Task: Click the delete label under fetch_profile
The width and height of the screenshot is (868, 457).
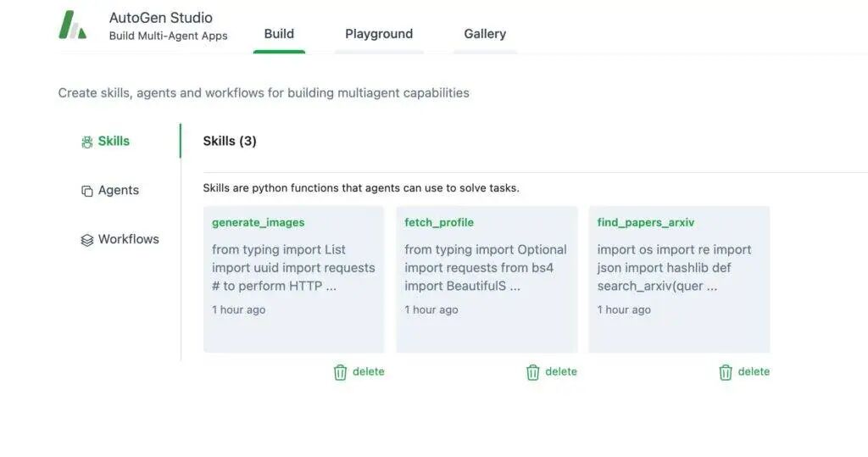Action: click(560, 372)
